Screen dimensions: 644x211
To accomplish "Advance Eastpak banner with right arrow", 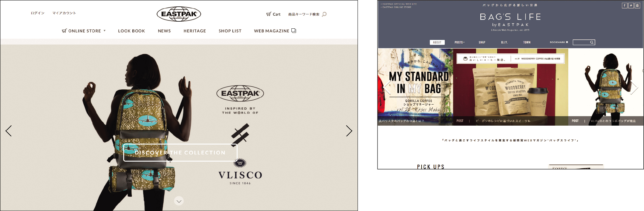I will (x=349, y=131).
